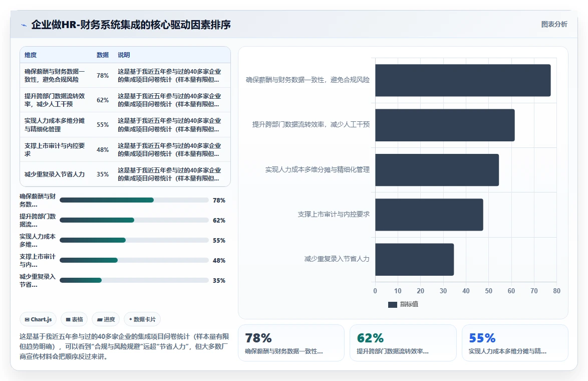Open the 55% data card
The width and height of the screenshot is (588, 381).
pyautogui.click(x=515, y=343)
